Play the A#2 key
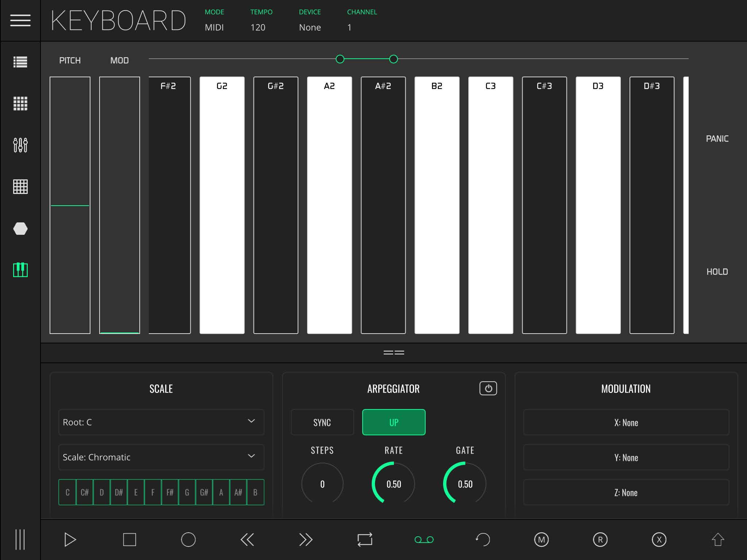The height and width of the screenshot is (560, 747). pos(383,205)
